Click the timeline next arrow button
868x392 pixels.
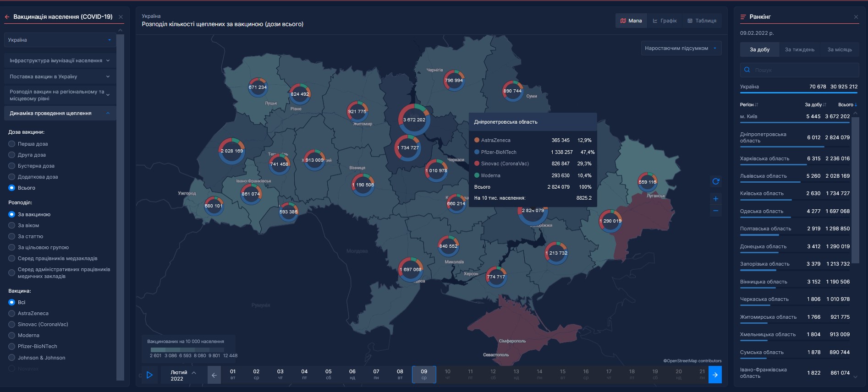(715, 375)
